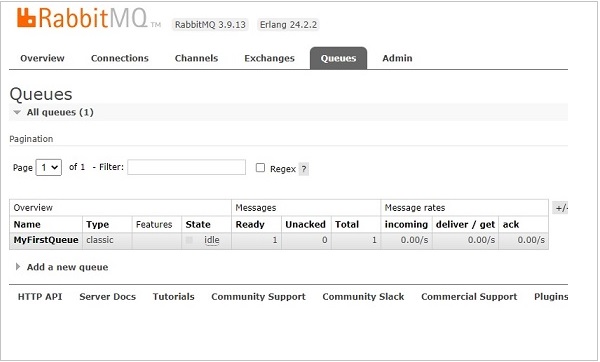This screenshot has height=362, width=600.
Task: Collapse the All queues (1) section
Action: pyautogui.click(x=60, y=112)
